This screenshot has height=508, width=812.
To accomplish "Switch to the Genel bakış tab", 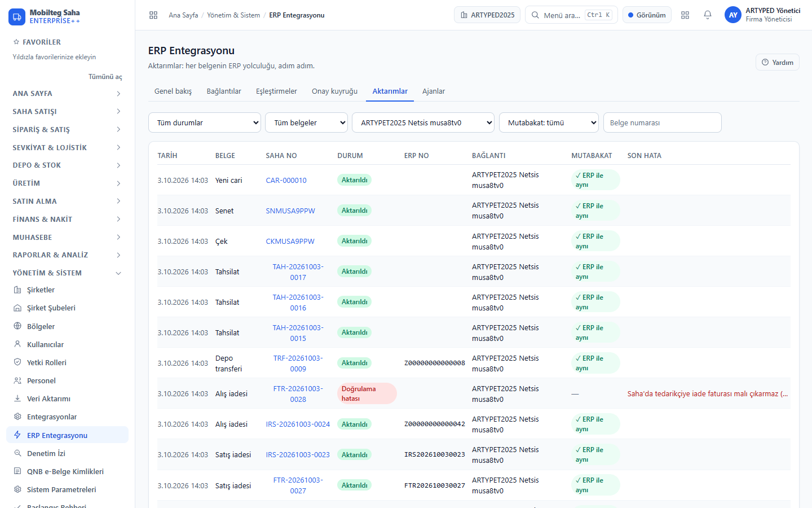I will (x=173, y=91).
